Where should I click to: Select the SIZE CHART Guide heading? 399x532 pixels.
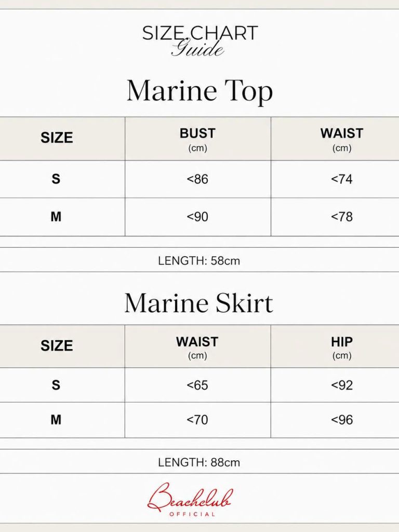click(x=200, y=41)
